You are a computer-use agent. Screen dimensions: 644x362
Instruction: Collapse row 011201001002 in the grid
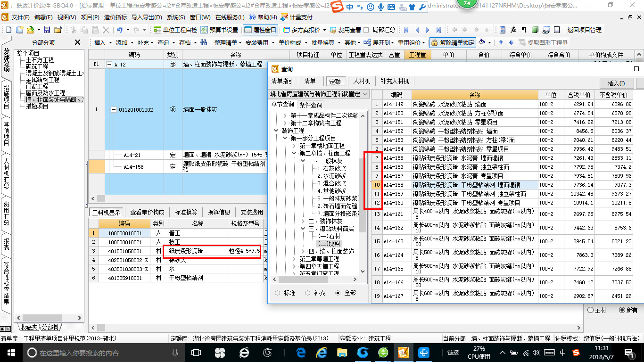[113, 110]
